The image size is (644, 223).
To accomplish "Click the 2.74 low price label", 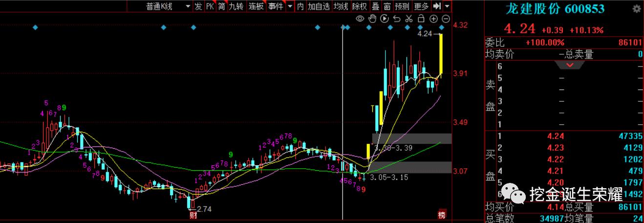I will [x=204, y=209].
